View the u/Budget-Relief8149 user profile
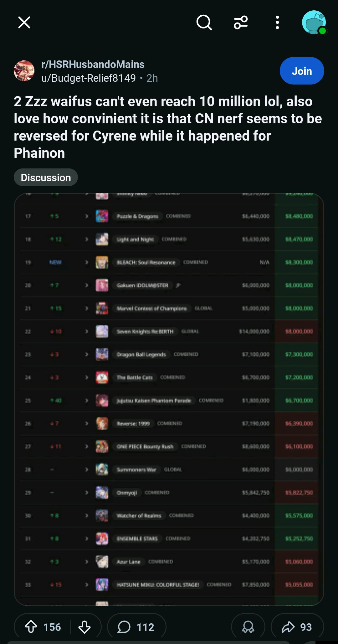The height and width of the screenshot is (644, 338). [89, 78]
